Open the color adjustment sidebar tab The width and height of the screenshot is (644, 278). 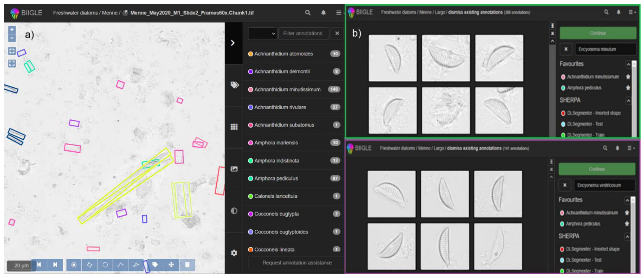(234, 211)
